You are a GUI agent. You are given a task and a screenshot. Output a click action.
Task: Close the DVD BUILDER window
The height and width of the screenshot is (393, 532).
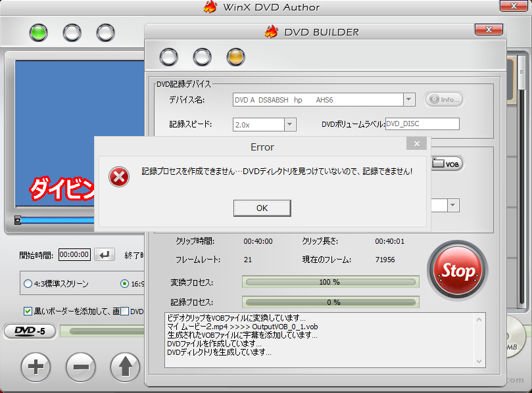[x=489, y=30]
